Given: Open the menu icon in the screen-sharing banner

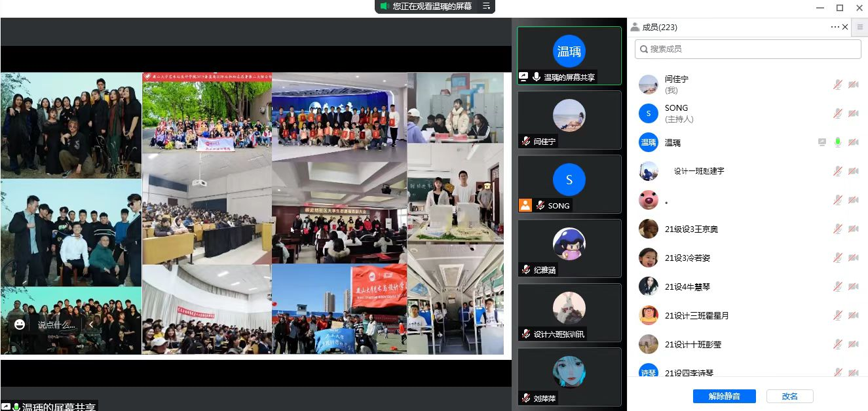Looking at the screenshot, I should point(486,7).
